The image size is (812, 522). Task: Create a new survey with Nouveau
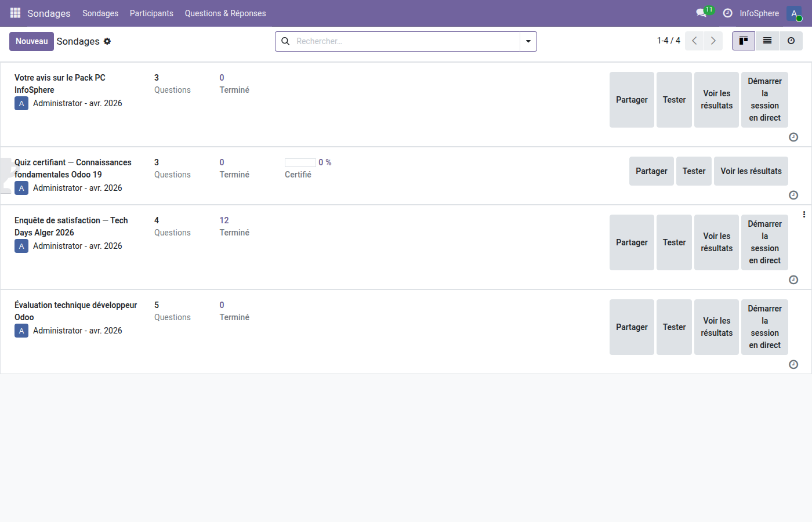pos(31,41)
